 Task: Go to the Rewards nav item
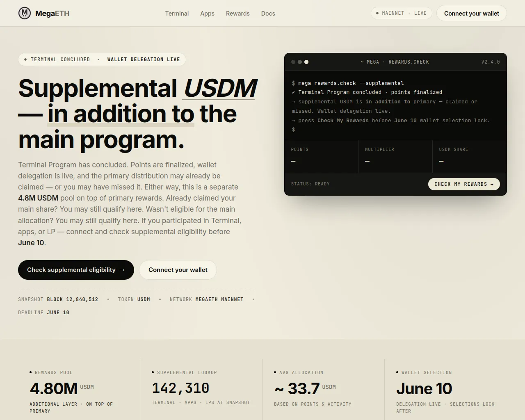[x=237, y=14]
